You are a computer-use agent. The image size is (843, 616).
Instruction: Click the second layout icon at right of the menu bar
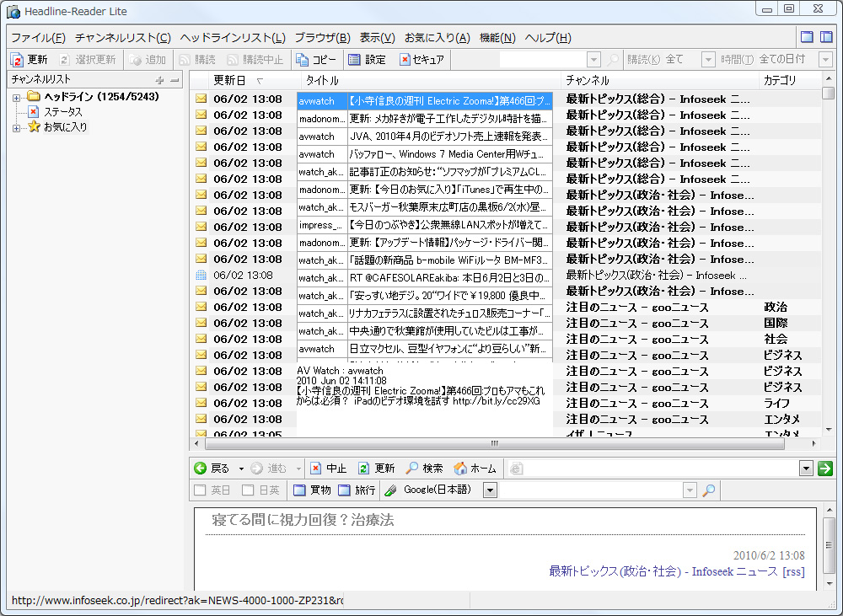[x=826, y=37]
